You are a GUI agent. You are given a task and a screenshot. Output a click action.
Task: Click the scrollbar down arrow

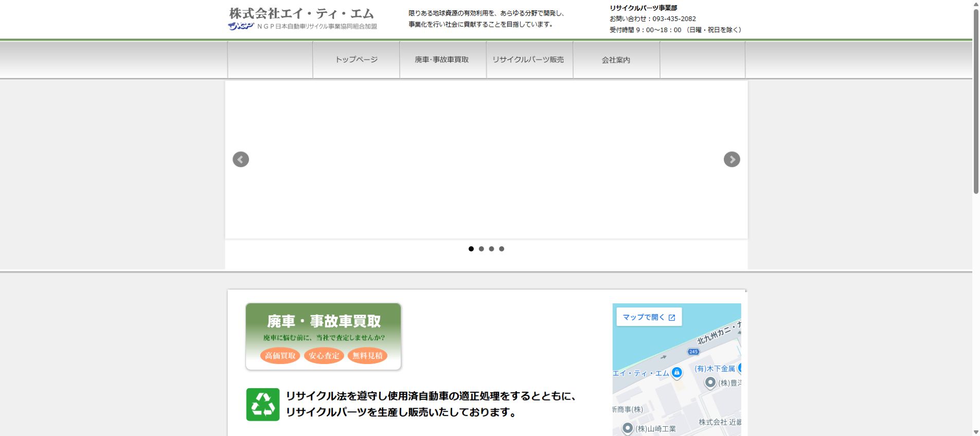(976, 432)
